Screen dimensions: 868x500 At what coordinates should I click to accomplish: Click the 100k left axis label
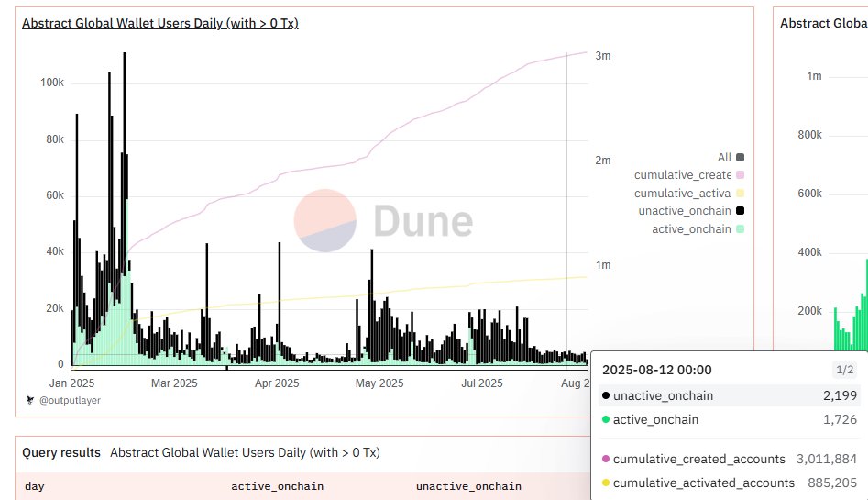point(52,83)
